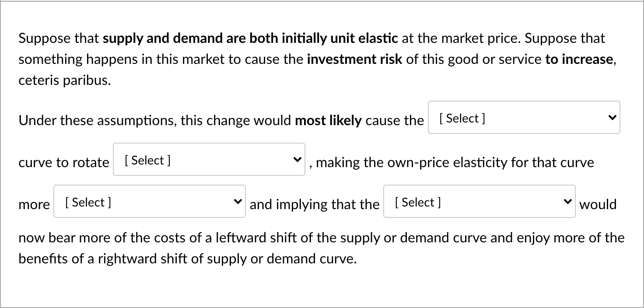Open the dropdown after "cause the"

tap(524, 117)
